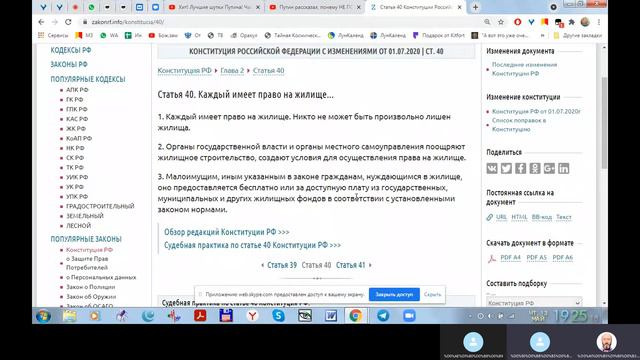Screen dimensions: 640x360
Task: Select the participant video thumbnail with a face
Action: (x=607, y=342)
